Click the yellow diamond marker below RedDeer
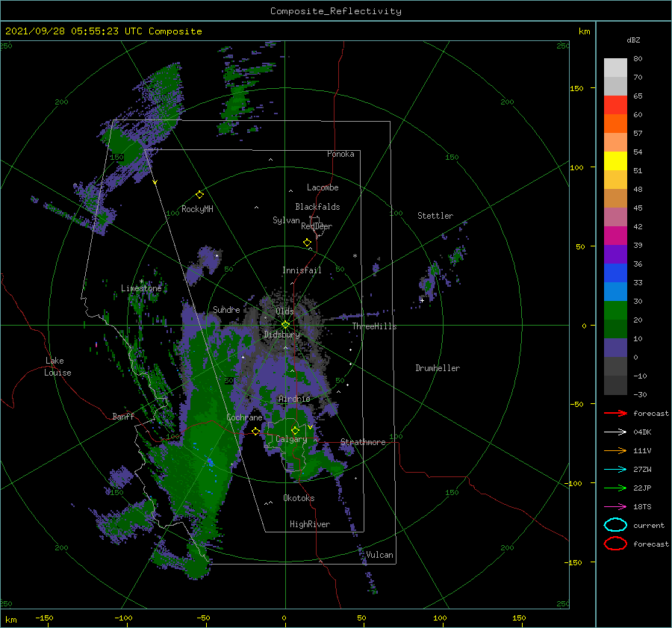Screen dimensions: 672x628 [x=307, y=243]
